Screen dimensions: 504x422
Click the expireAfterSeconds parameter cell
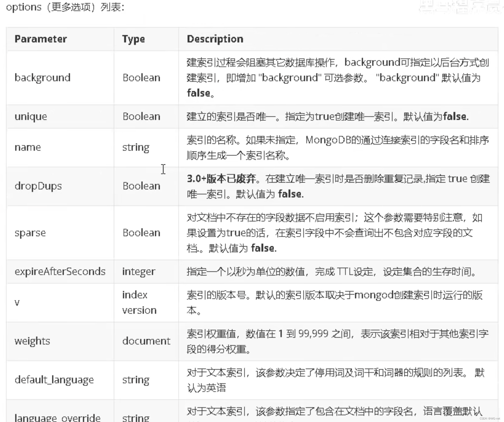(60, 271)
